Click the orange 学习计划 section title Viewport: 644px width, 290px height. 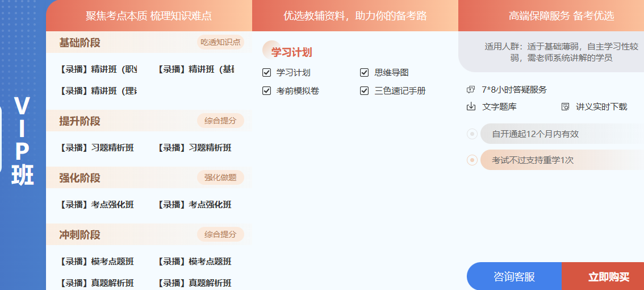tap(291, 53)
